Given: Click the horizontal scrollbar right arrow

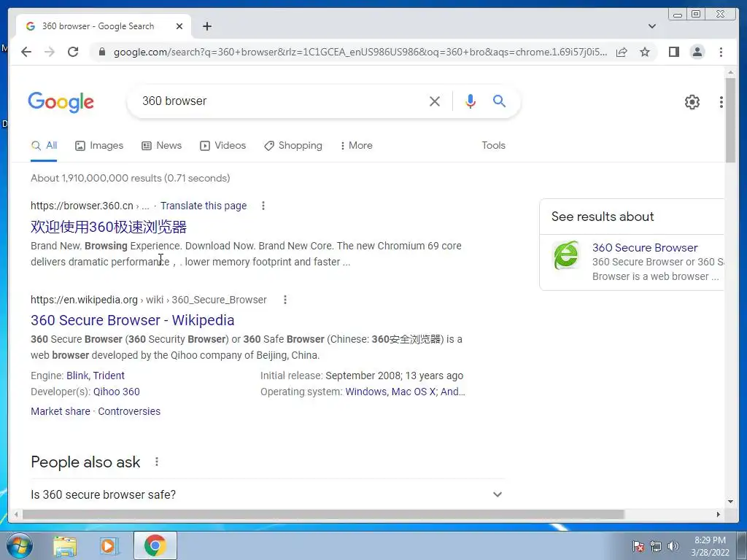Looking at the screenshot, I should point(719,514).
